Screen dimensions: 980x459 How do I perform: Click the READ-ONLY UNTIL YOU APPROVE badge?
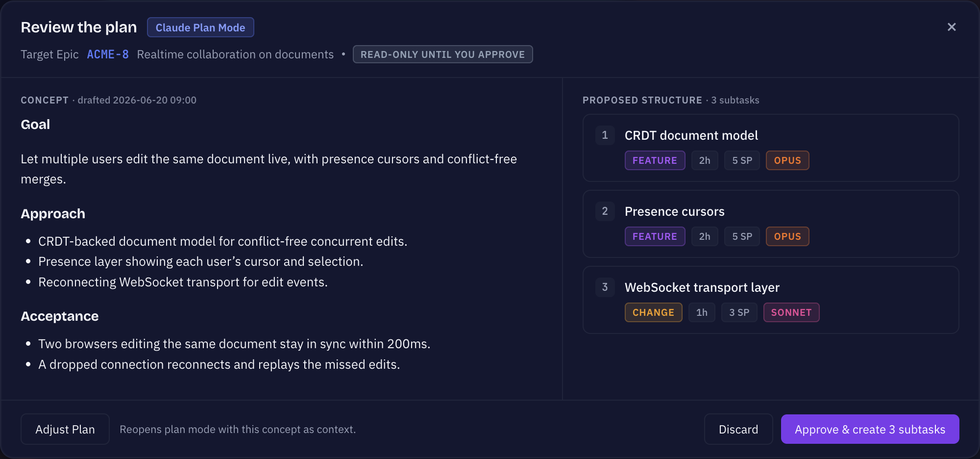(442, 54)
